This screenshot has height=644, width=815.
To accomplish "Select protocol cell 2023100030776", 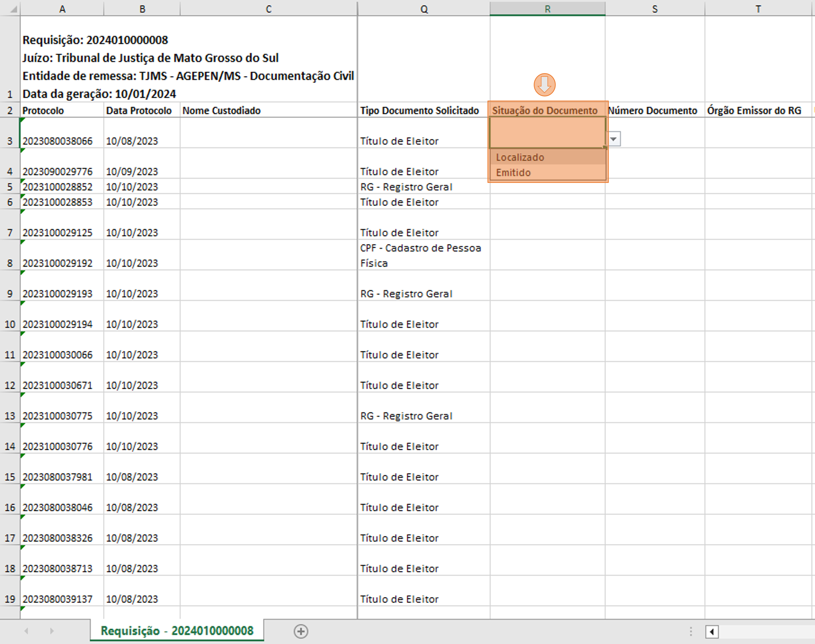I will click(62, 438).
